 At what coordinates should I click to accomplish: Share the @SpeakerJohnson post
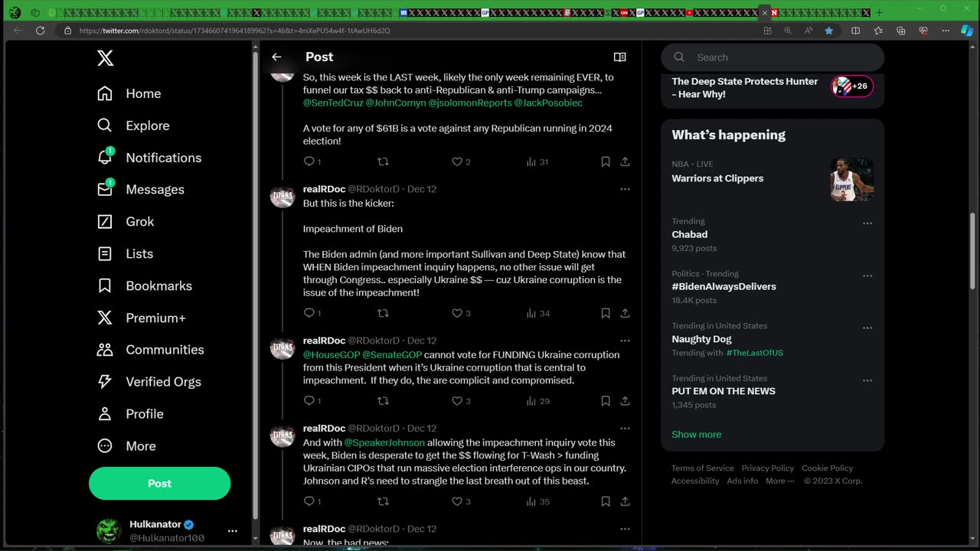(x=625, y=502)
